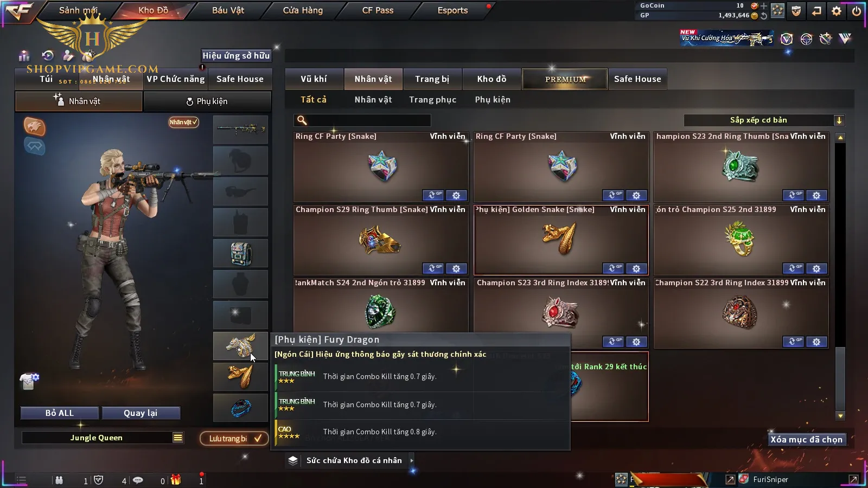Viewport: 868px width, 488px height.
Task: Toggle Hiệu ứng sở hữu option
Action: [236, 55]
